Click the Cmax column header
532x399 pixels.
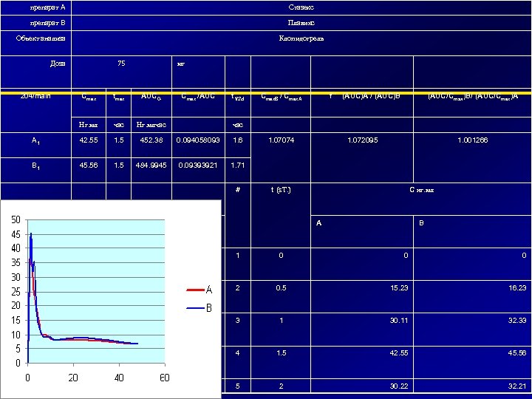tap(89, 103)
